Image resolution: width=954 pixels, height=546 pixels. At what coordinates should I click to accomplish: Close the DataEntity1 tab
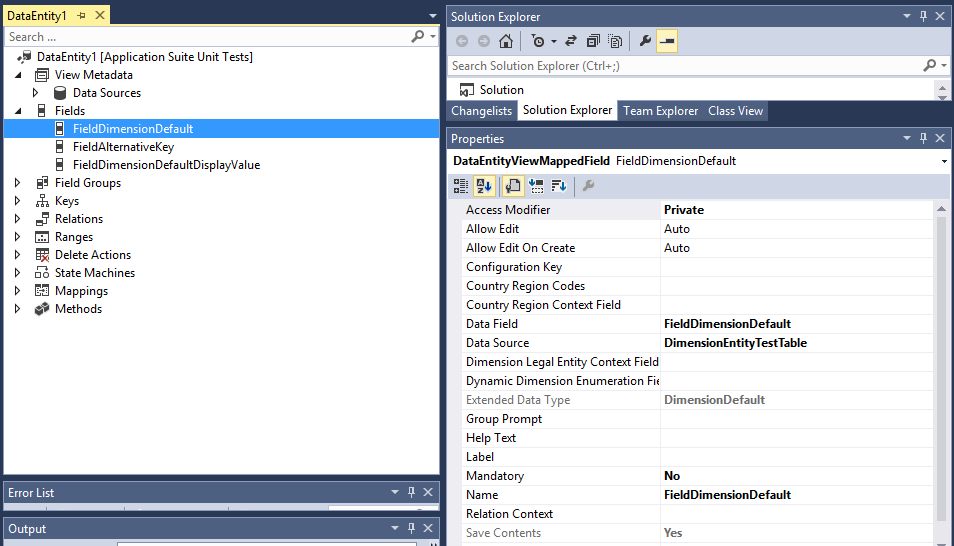coord(100,15)
